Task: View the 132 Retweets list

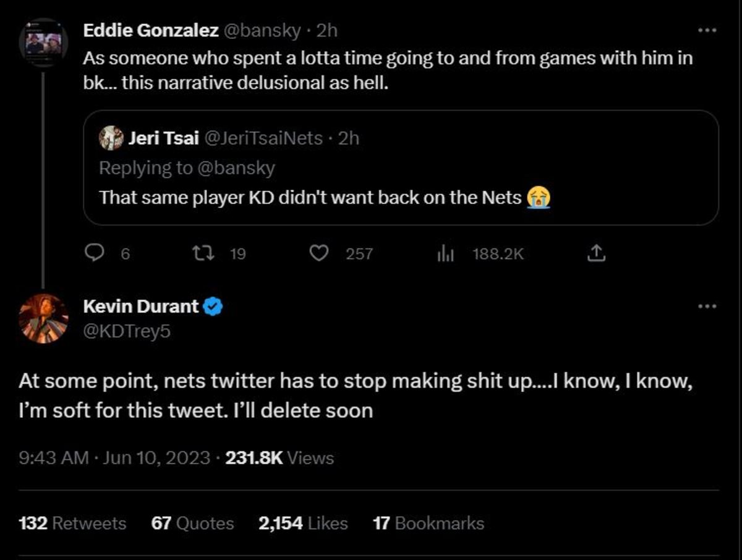Action: (x=73, y=524)
